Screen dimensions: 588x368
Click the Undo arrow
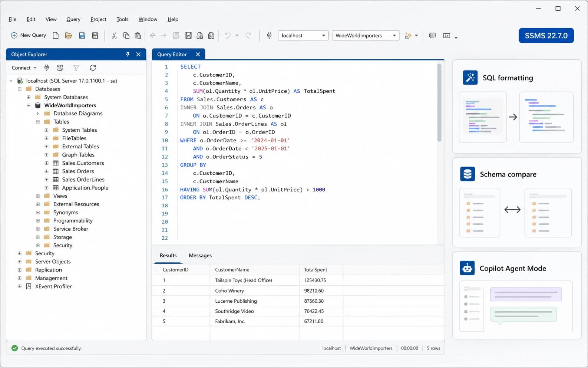pyautogui.click(x=228, y=35)
